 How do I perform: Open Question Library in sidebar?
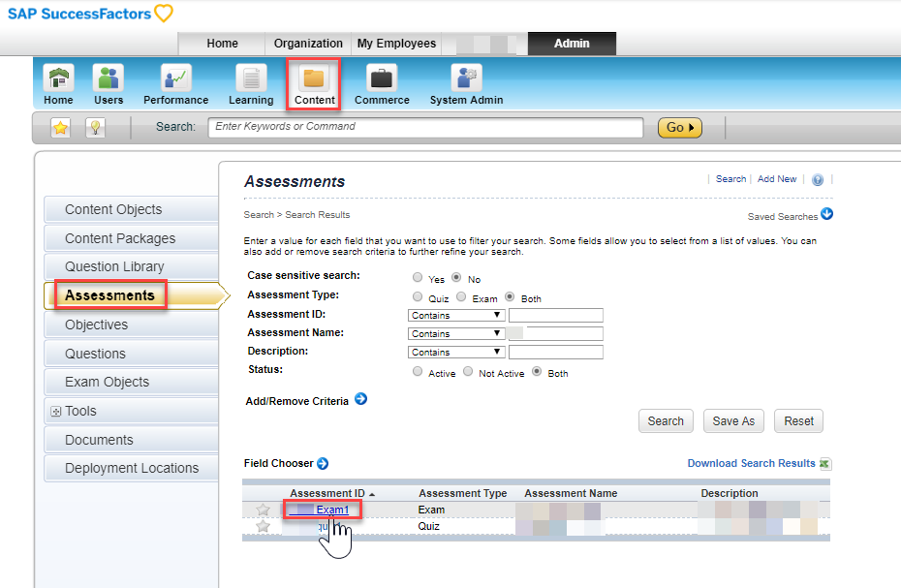pos(132,266)
